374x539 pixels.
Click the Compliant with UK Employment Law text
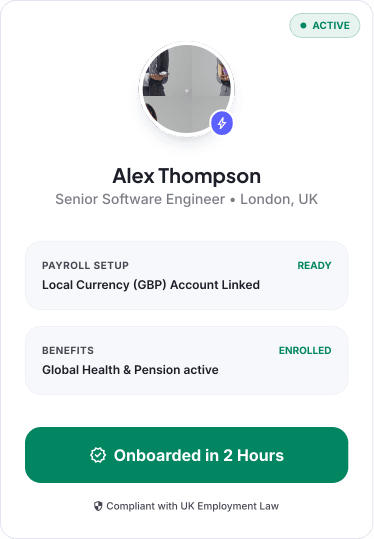point(192,506)
